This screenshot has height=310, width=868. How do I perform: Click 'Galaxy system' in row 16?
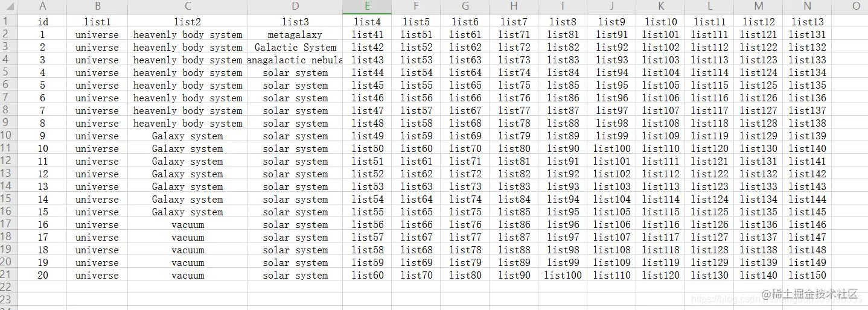(x=188, y=212)
